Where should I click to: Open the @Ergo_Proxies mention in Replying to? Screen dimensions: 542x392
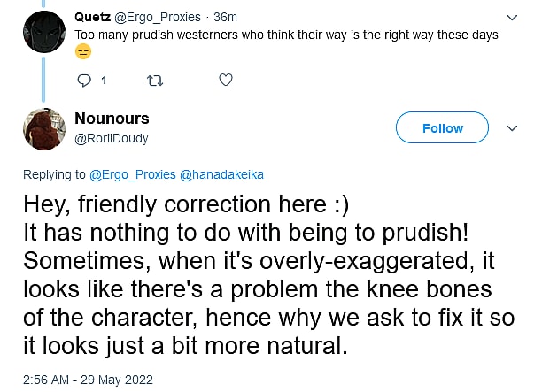tap(132, 174)
